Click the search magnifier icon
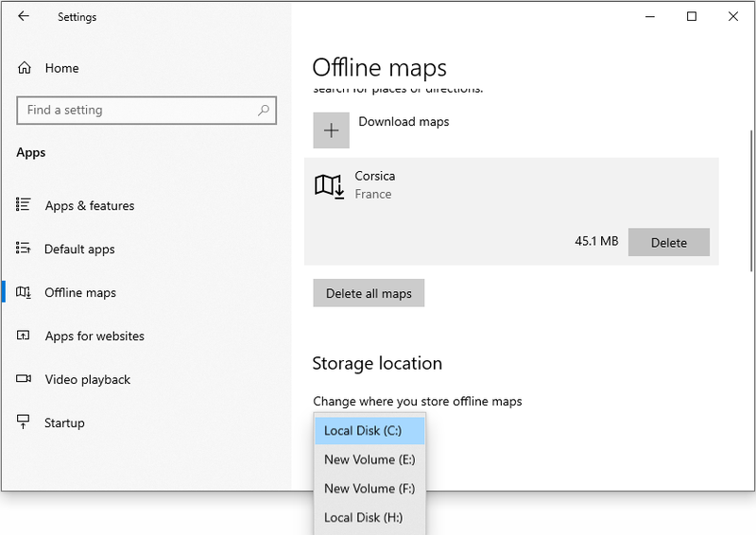 (x=264, y=110)
